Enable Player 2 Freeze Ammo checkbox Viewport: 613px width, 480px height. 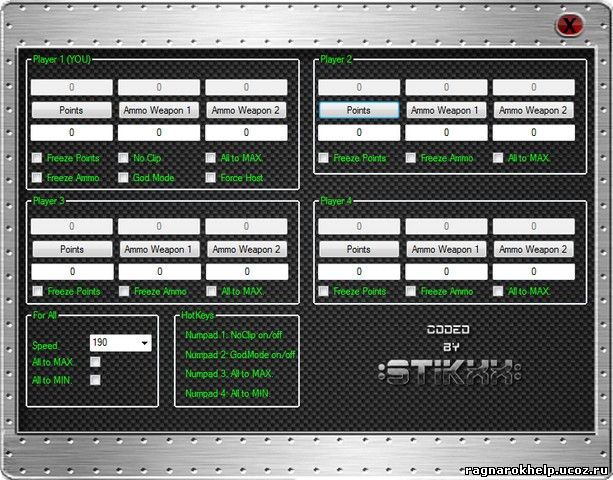click(x=411, y=158)
